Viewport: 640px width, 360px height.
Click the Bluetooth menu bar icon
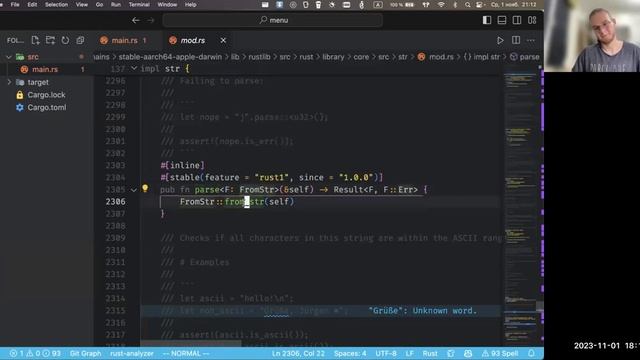(455, 4)
